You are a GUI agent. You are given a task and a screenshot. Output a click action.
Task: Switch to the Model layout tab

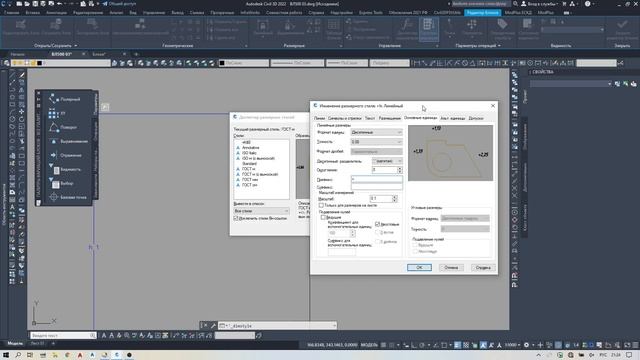point(15,344)
